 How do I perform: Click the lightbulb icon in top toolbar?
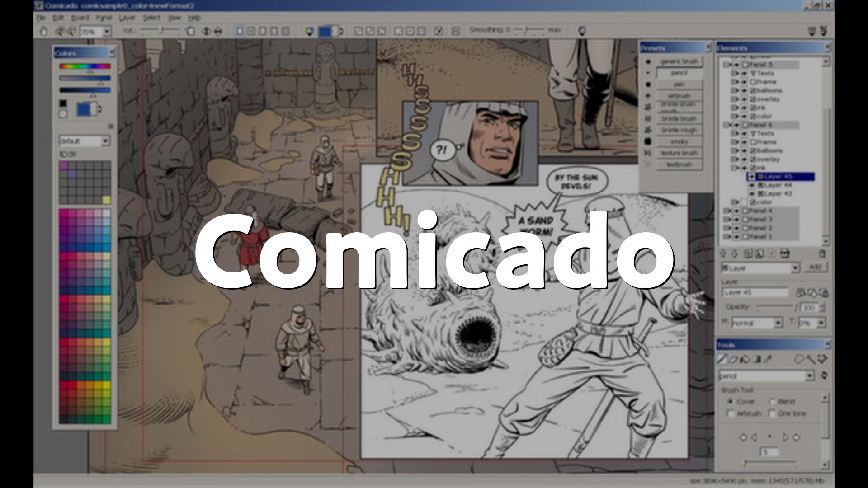click(582, 31)
